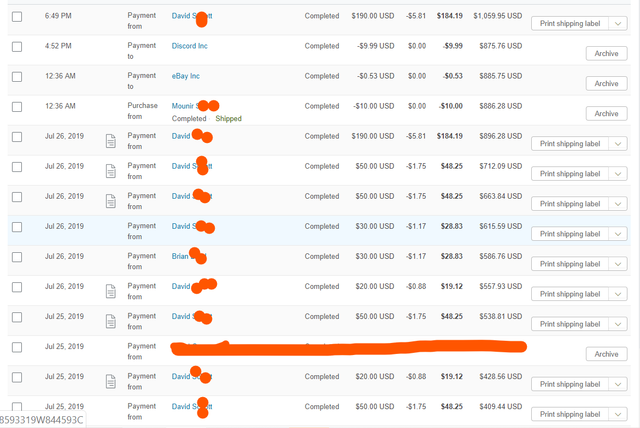Tick checkbox in the Brian payment row
640x428 pixels.
[17, 257]
